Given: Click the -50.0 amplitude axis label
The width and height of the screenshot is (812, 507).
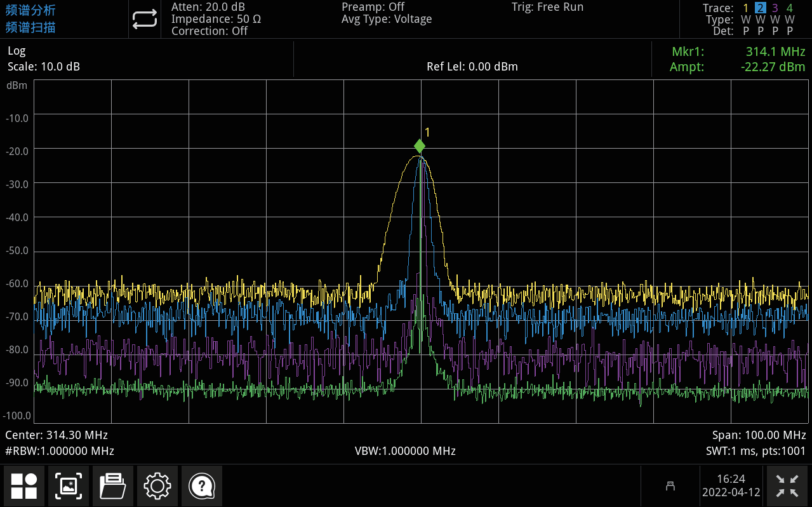Looking at the screenshot, I should click(x=17, y=250).
